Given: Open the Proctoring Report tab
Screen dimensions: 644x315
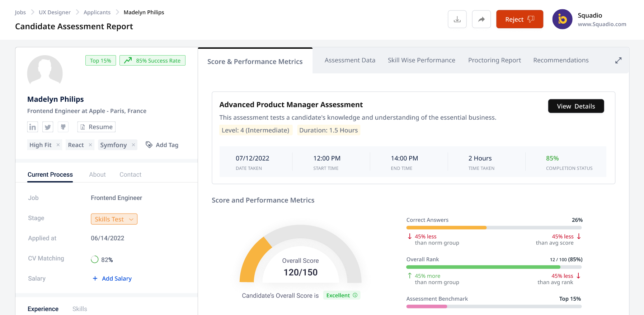Looking at the screenshot, I should (x=494, y=60).
